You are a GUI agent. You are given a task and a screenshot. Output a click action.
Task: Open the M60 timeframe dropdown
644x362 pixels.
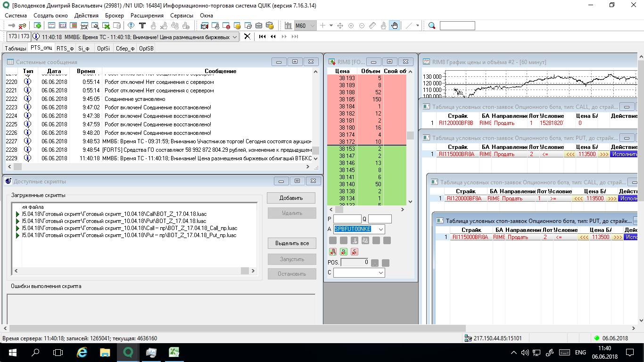pos(312,25)
